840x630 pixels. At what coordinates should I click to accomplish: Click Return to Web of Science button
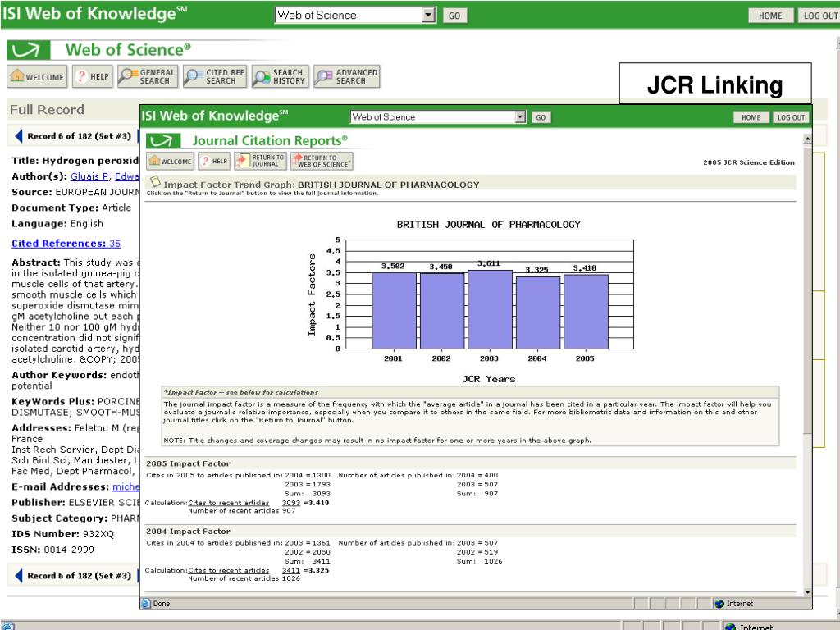[322, 161]
